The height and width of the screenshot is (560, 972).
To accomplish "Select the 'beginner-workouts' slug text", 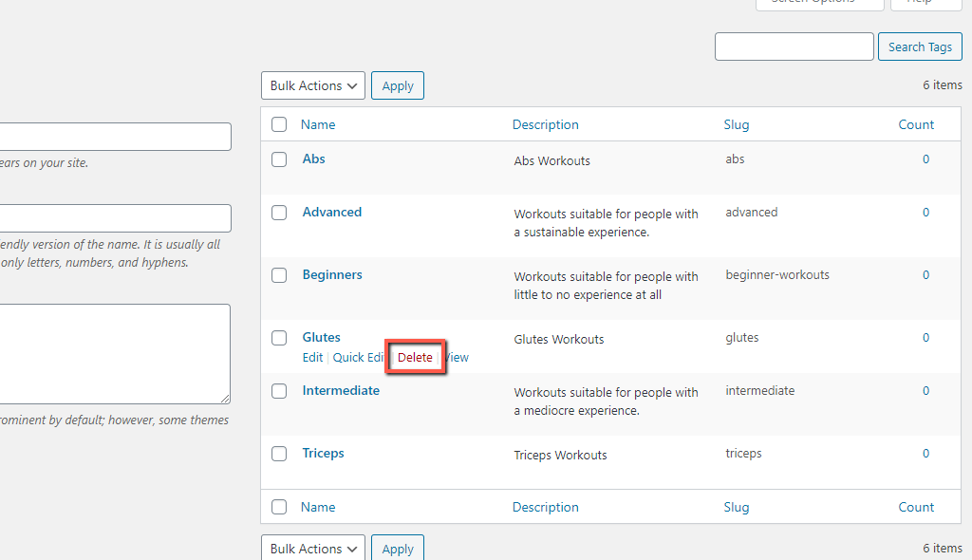I will tap(777, 274).
